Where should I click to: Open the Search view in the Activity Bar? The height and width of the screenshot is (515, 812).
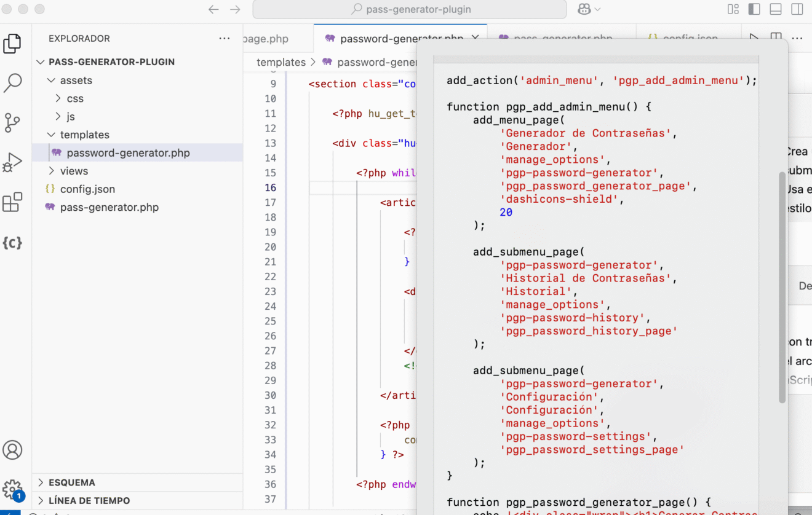coord(13,83)
